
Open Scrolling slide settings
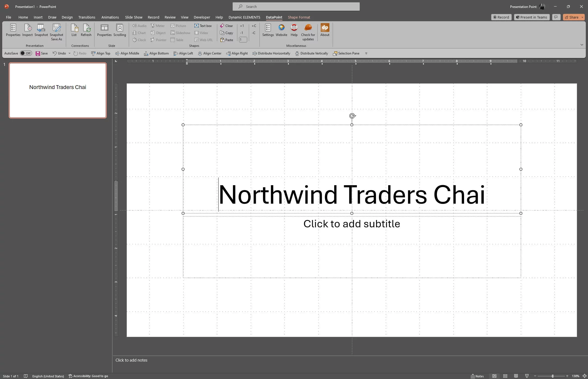(120, 30)
